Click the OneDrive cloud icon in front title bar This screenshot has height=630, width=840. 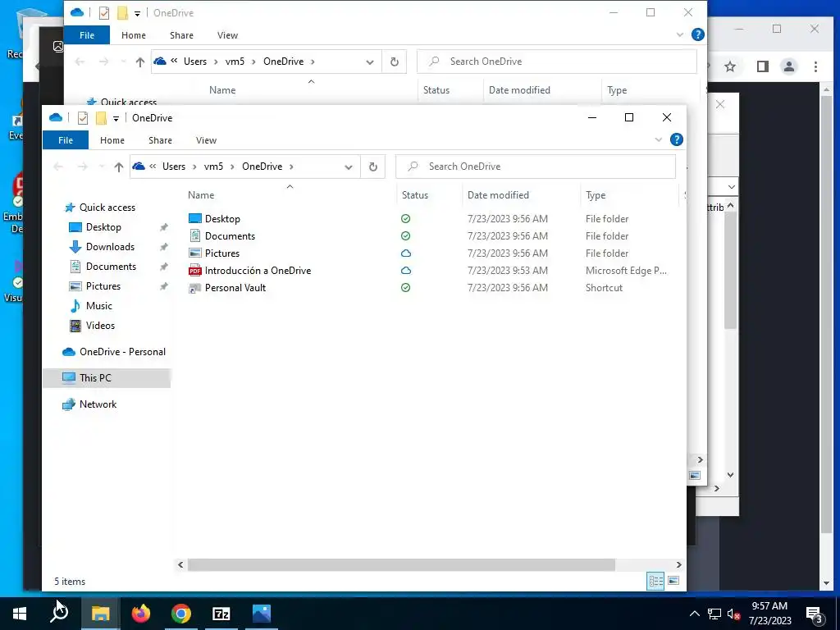coord(56,118)
